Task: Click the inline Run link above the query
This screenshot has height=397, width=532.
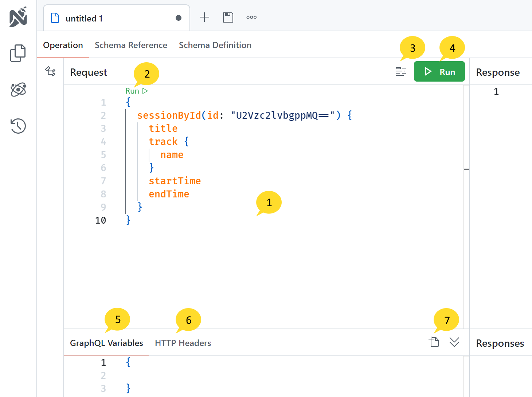Action: 137,91
